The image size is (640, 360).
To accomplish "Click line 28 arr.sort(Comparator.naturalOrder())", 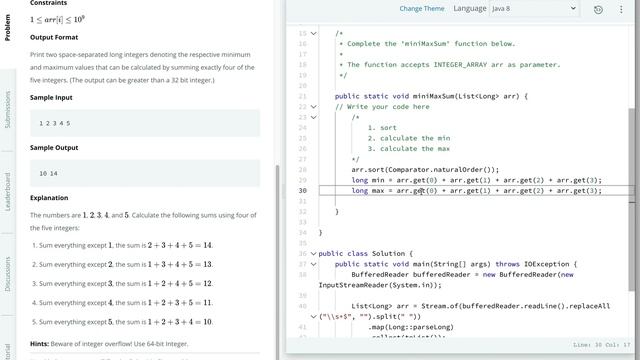I will pos(425,169).
